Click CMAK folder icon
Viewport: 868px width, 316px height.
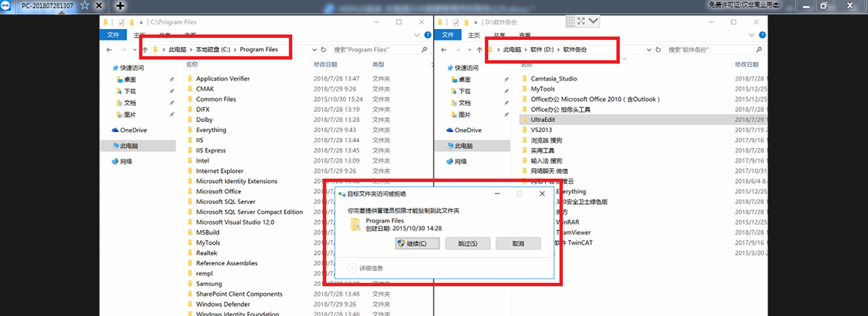pos(190,89)
